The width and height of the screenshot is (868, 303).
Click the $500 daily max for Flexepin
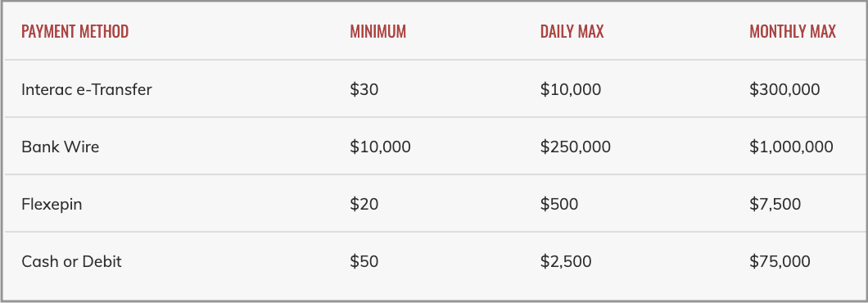coord(559,205)
